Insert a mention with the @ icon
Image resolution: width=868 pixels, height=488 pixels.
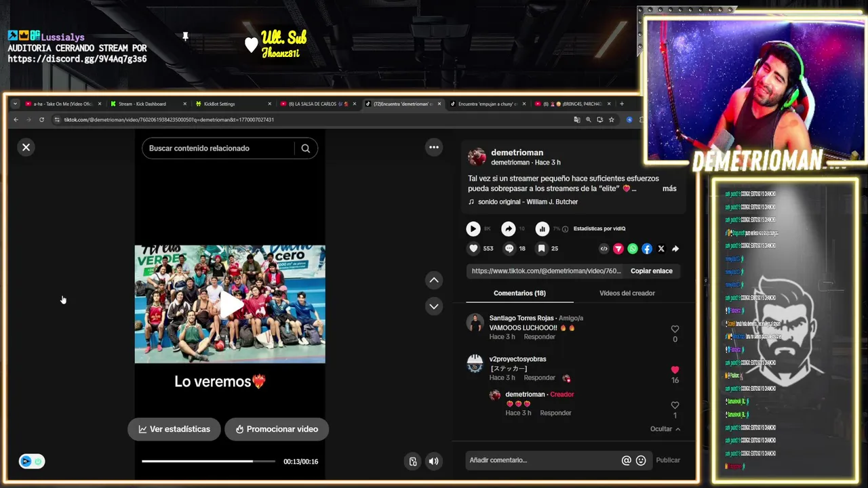pyautogui.click(x=627, y=460)
